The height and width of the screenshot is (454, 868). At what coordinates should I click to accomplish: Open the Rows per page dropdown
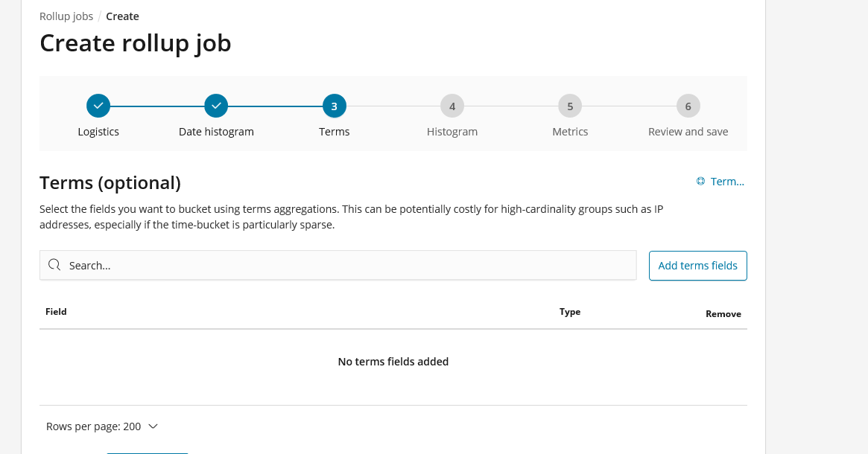pyautogui.click(x=102, y=426)
